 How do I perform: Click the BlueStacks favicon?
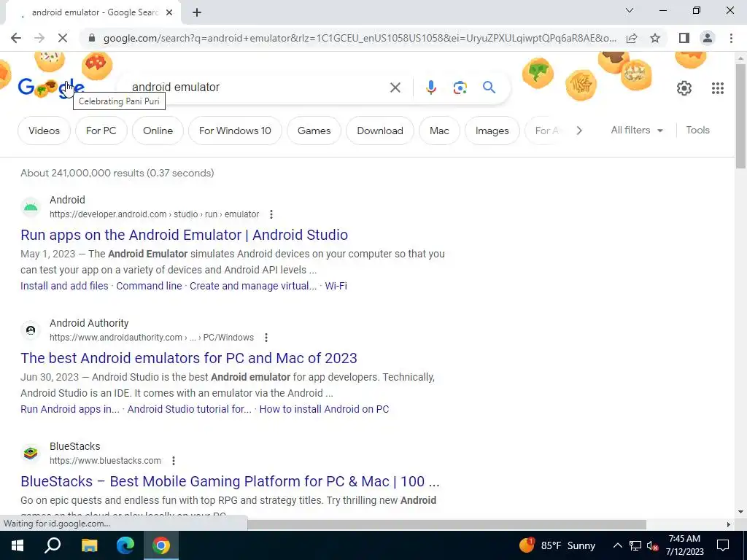pyautogui.click(x=31, y=454)
